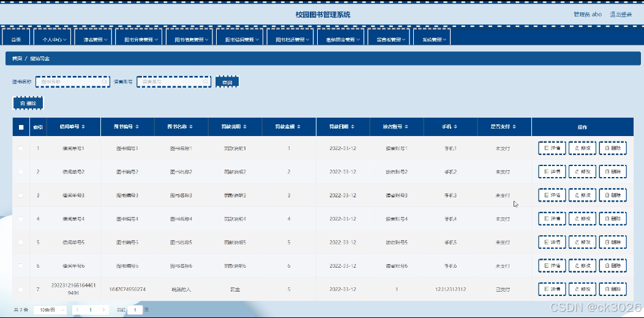The image size is (644, 318).
Task: Click cell 读者账号3
Action: pyautogui.click(x=396, y=195)
